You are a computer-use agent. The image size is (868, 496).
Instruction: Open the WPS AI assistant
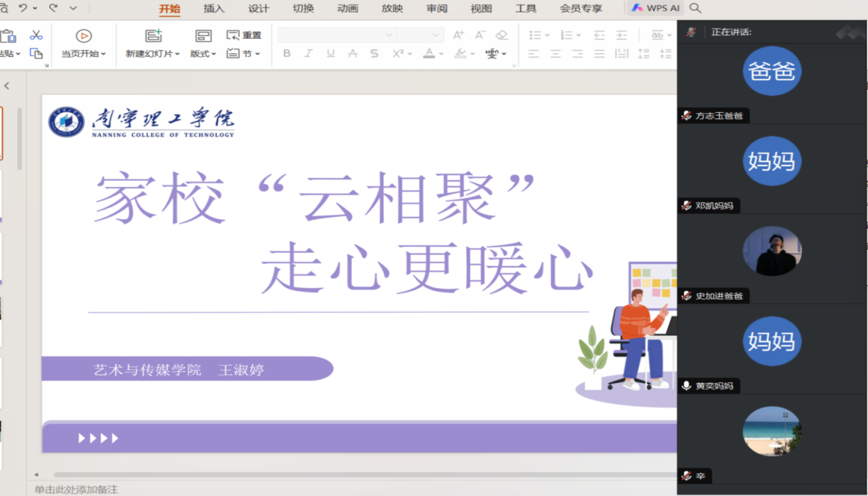pyautogui.click(x=655, y=8)
